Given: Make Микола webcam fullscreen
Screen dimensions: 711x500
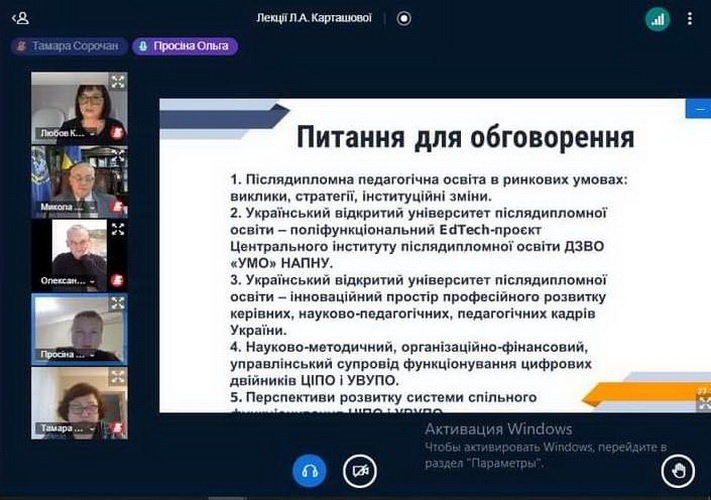Looking at the screenshot, I should tap(118, 155).
